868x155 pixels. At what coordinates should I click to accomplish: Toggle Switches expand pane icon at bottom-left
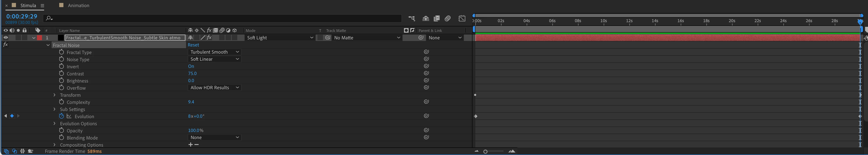coord(6,151)
